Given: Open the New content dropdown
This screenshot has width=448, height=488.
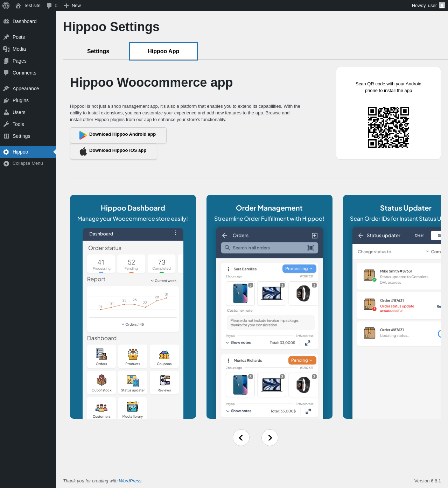Looking at the screenshot, I should pos(72,6).
